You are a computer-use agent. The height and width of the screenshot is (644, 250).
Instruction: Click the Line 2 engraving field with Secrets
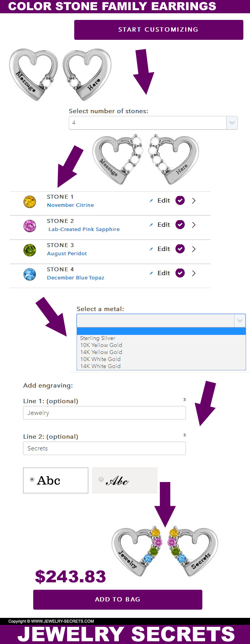pos(104,448)
